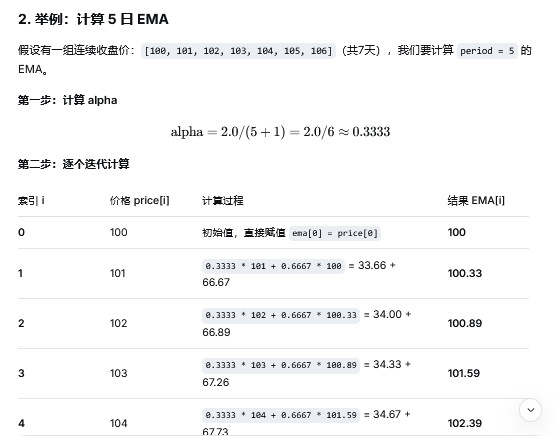
Task: Click the result value 100.89
Action: [x=465, y=323]
